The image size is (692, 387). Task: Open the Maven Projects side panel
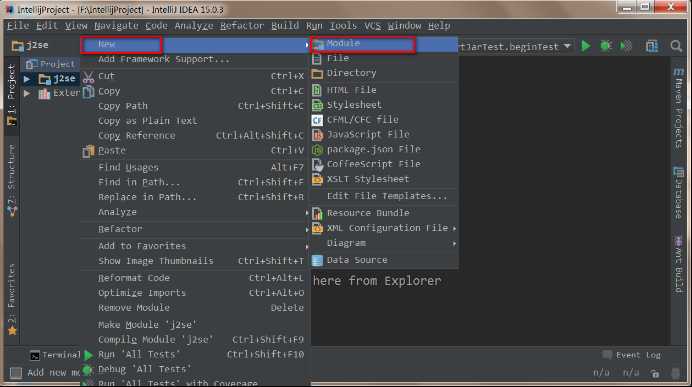point(678,109)
